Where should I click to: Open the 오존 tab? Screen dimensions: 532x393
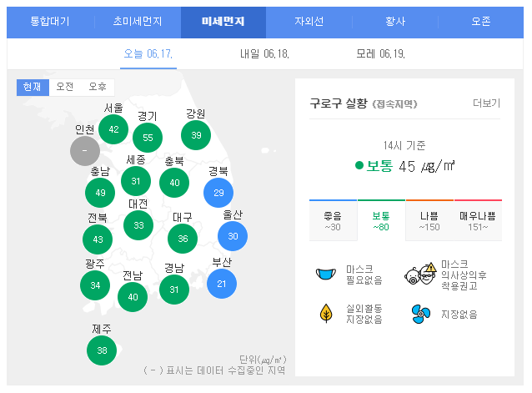(x=481, y=22)
